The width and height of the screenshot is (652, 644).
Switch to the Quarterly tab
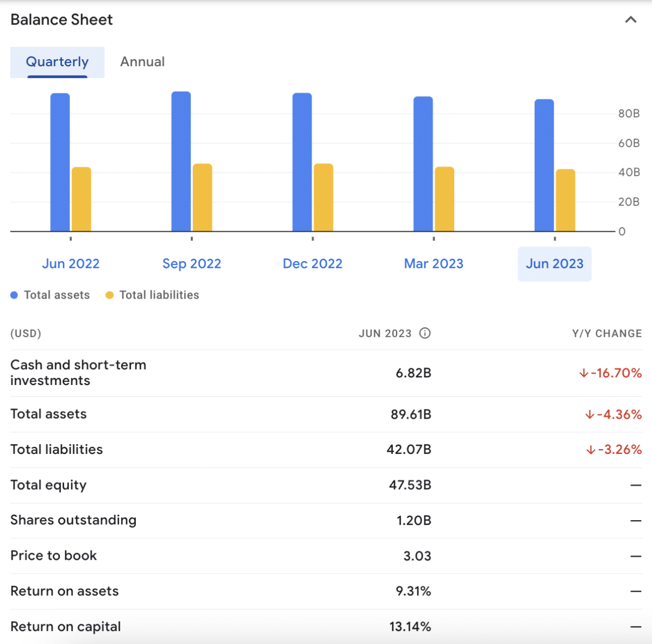pos(57,62)
